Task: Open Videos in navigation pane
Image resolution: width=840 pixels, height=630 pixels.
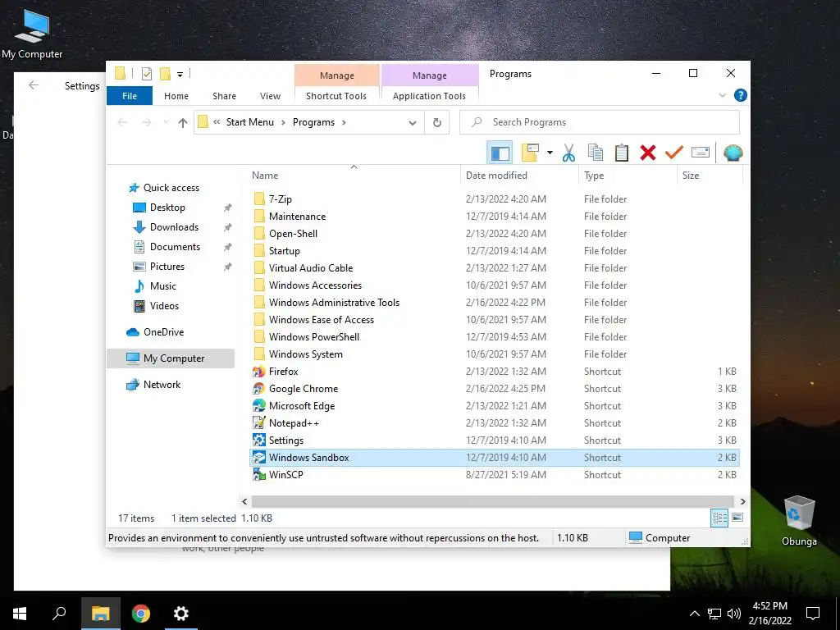Action: [164, 306]
